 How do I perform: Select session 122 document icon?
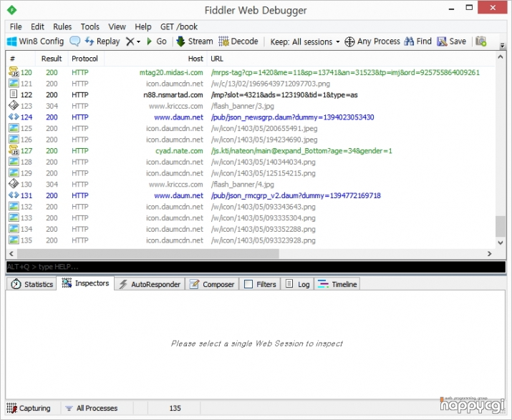14,94
